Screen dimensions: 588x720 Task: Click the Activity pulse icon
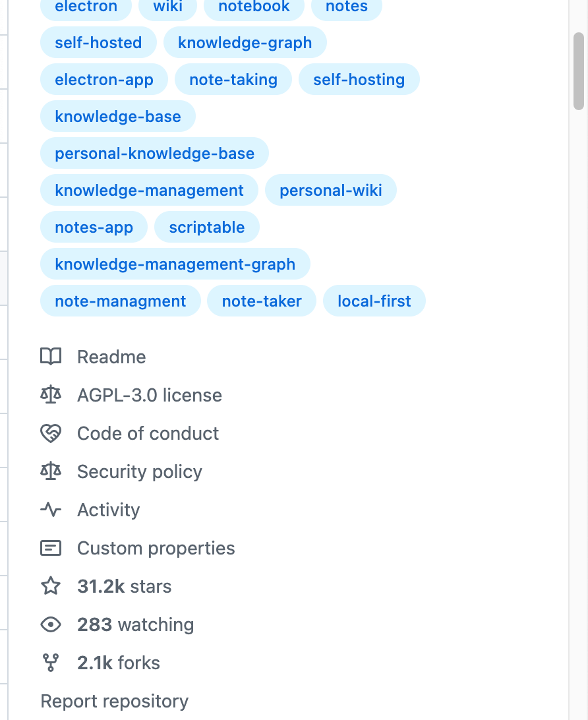point(51,510)
